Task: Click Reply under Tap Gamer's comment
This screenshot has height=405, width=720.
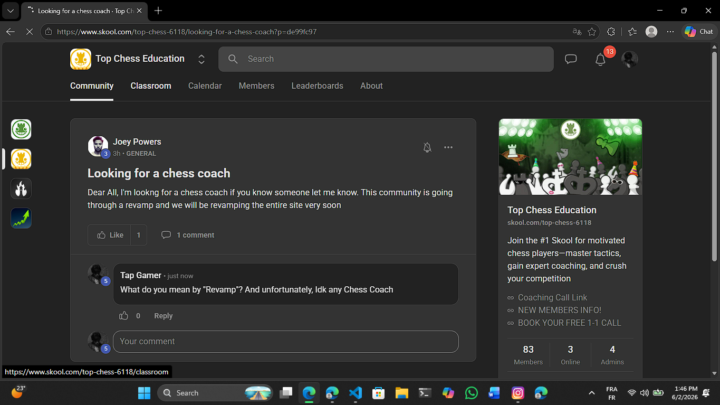Action: [x=163, y=316]
